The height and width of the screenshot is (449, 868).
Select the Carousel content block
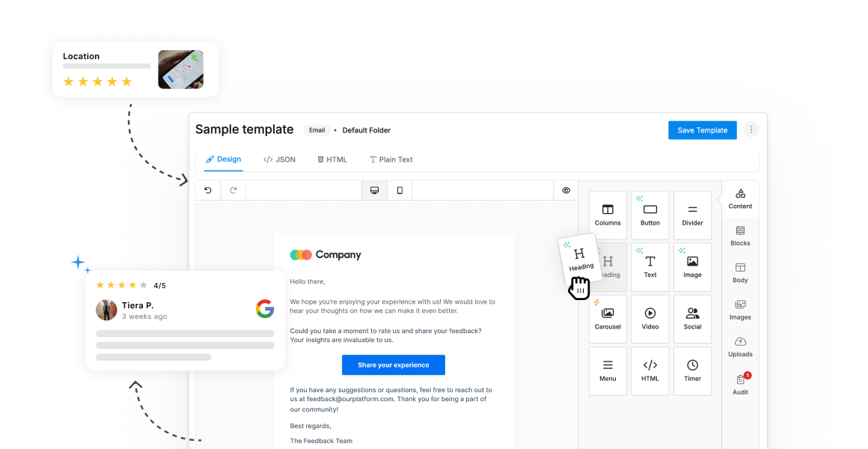pyautogui.click(x=608, y=319)
